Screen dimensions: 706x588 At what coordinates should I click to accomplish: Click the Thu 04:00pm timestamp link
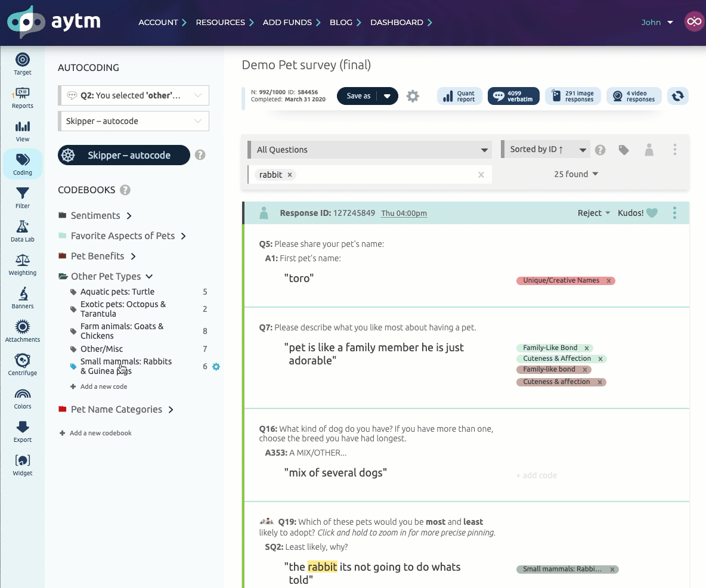point(404,213)
